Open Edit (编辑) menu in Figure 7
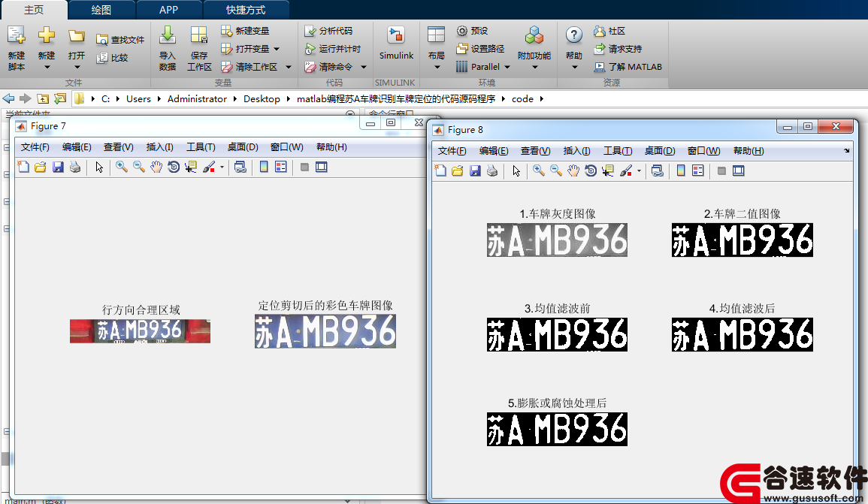The height and width of the screenshot is (504, 868). (x=77, y=146)
